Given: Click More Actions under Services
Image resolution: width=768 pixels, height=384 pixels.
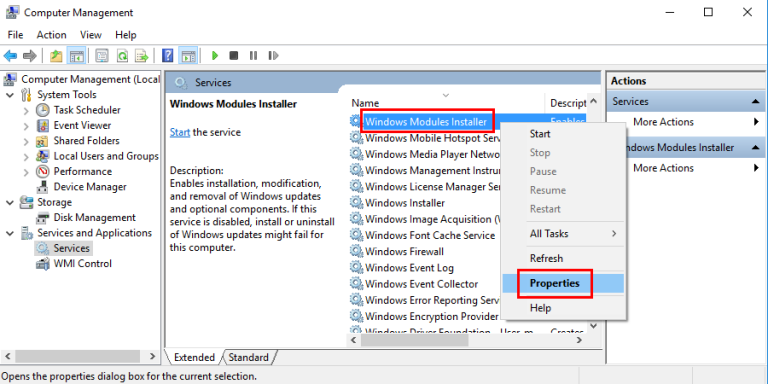Looking at the screenshot, I should 663,122.
